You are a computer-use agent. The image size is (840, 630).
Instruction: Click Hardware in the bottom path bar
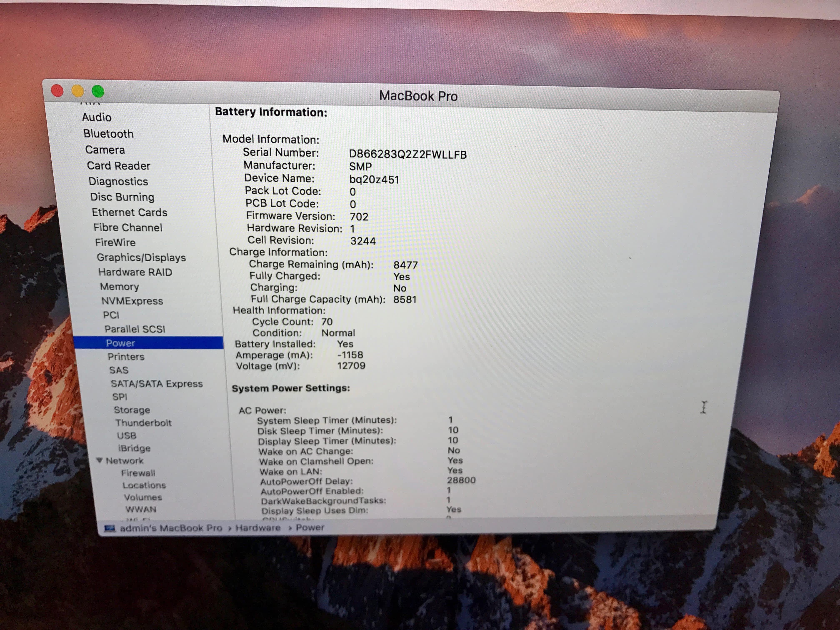tap(258, 528)
